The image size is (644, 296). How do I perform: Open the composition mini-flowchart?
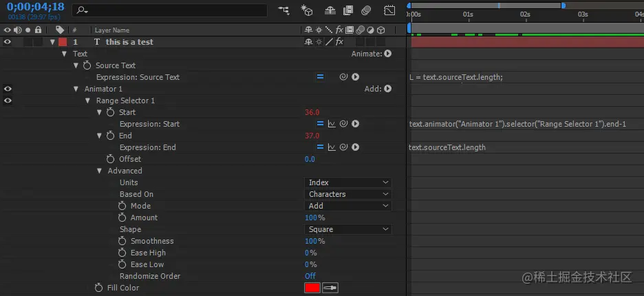283,10
